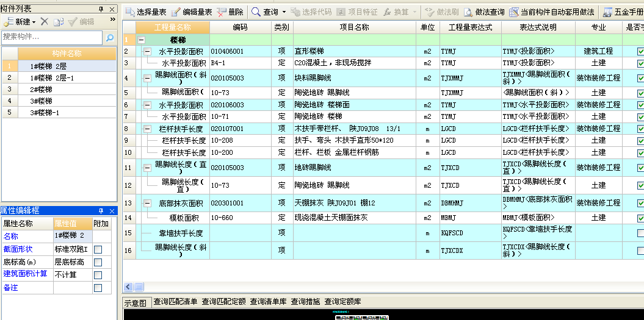Image resolution: width=644 pixels, height=320 pixels.
Task: Pin the 构件列表 panel
Action: (x=101, y=9)
